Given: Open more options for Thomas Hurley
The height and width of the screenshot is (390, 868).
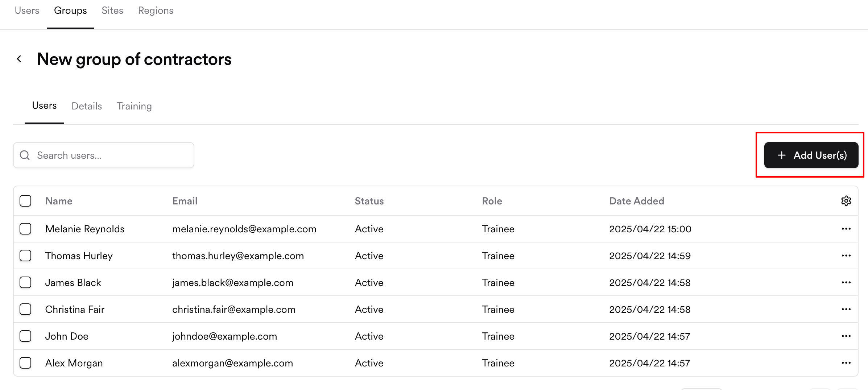Looking at the screenshot, I should pyautogui.click(x=846, y=256).
